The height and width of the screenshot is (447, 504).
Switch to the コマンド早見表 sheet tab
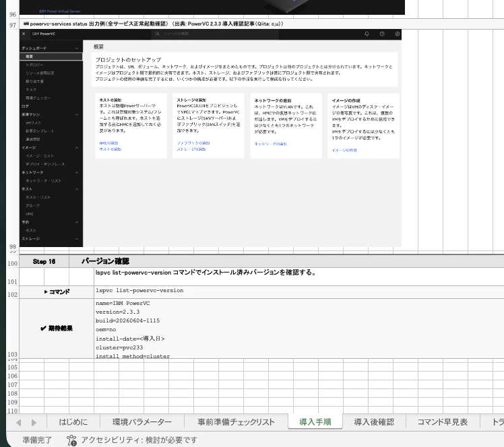click(x=443, y=422)
